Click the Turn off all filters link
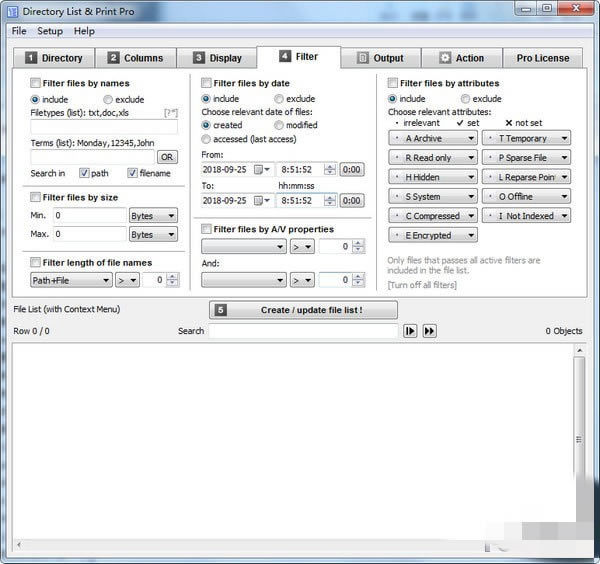This screenshot has height=564, width=600. (x=422, y=285)
